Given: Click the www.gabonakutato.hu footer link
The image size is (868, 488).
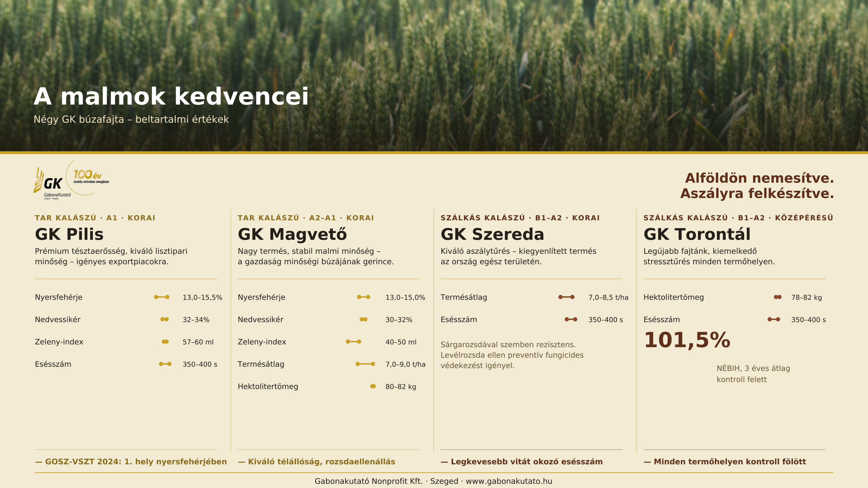Looking at the screenshot, I should [509, 481].
